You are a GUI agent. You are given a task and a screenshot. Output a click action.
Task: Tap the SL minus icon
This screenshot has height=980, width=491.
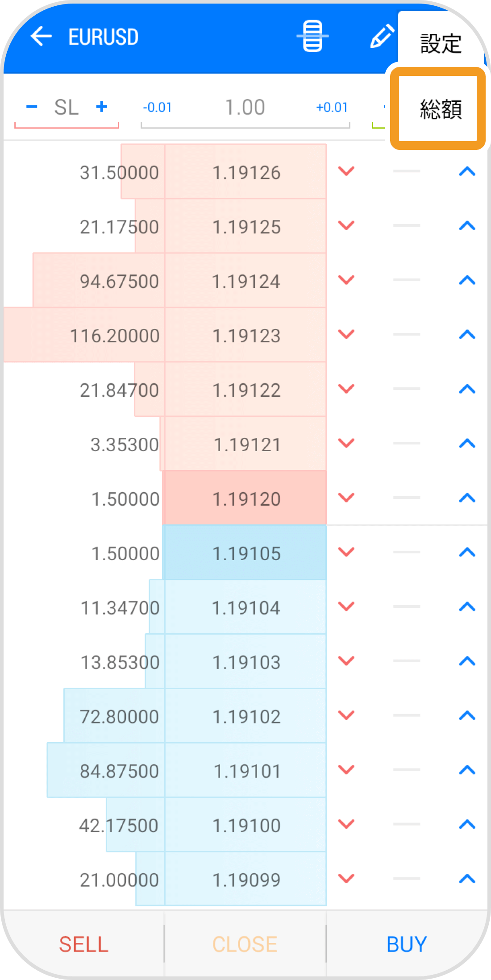point(32,107)
